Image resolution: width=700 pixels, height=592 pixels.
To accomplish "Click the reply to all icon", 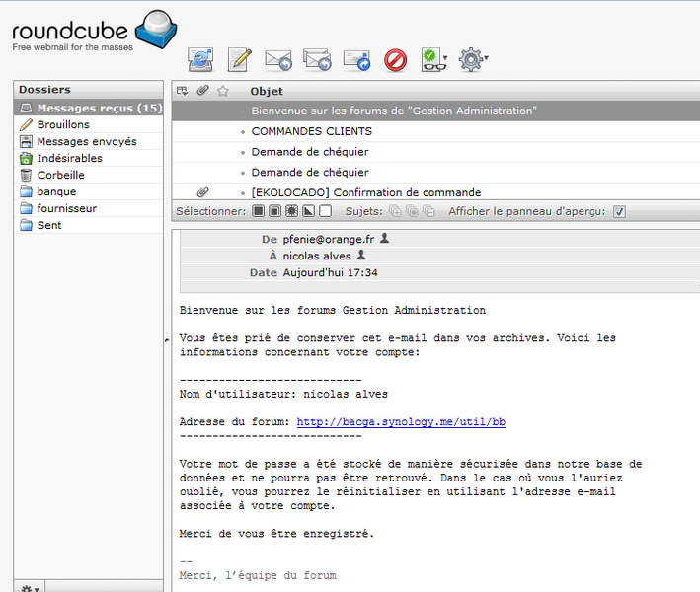I will (x=317, y=59).
